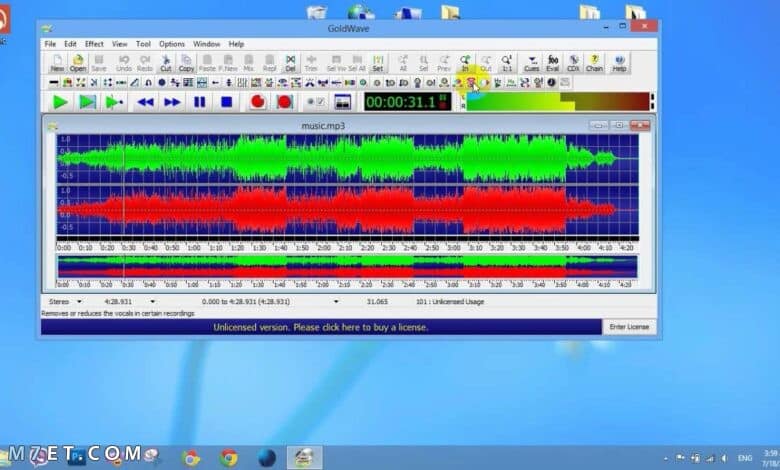Click the left/right volume level meter

(x=557, y=101)
